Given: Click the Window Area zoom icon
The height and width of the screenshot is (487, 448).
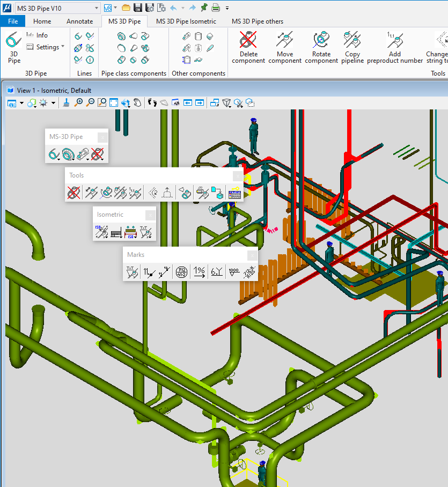Looking at the screenshot, I should coord(102,103).
